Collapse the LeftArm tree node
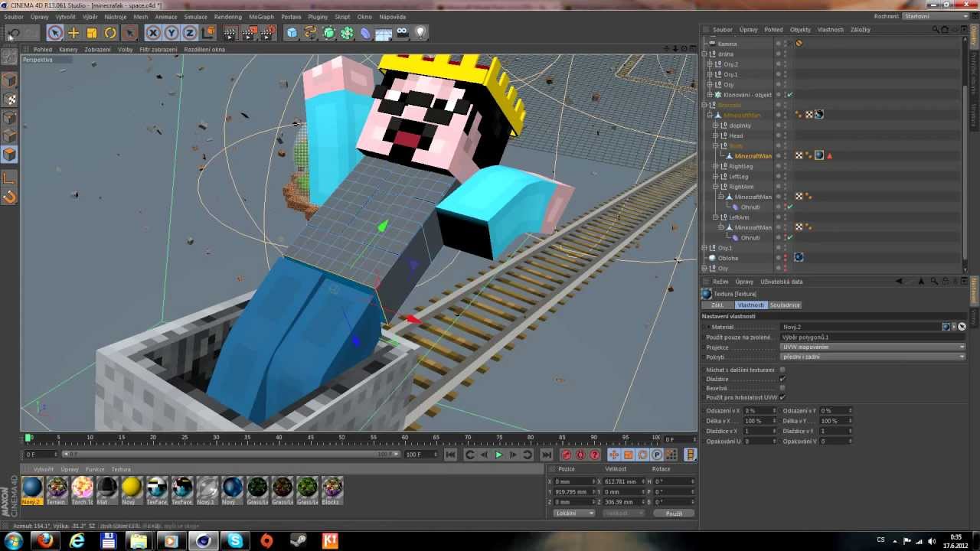This screenshot has height=551, width=980. click(x=715, y=217)
